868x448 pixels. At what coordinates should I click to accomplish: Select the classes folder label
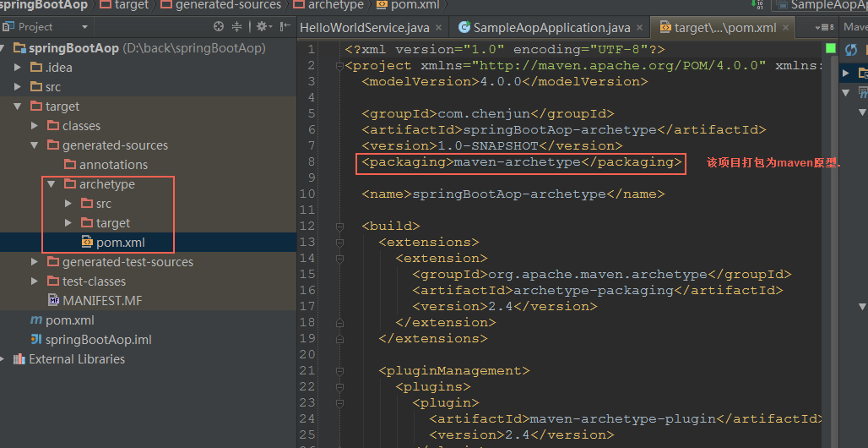81,126
